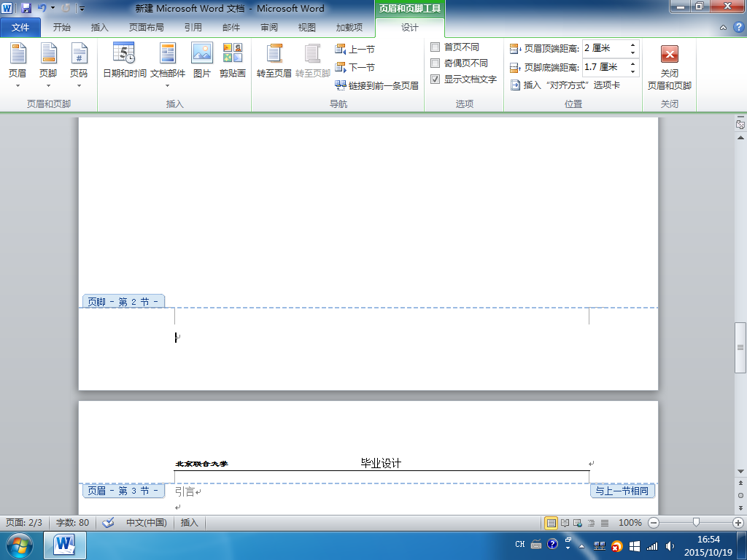
Task: Switch to Draft view
Action: tap(605, 523)
